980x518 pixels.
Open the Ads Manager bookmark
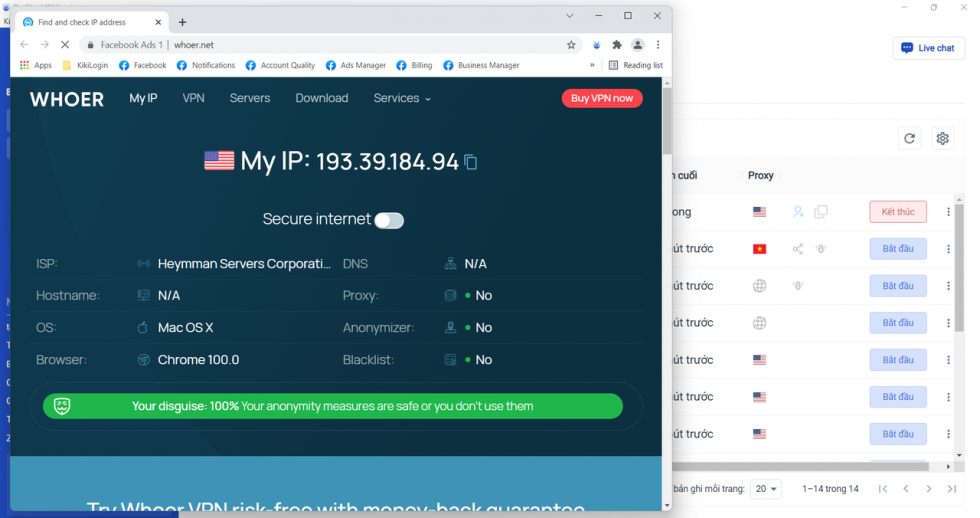356,65
